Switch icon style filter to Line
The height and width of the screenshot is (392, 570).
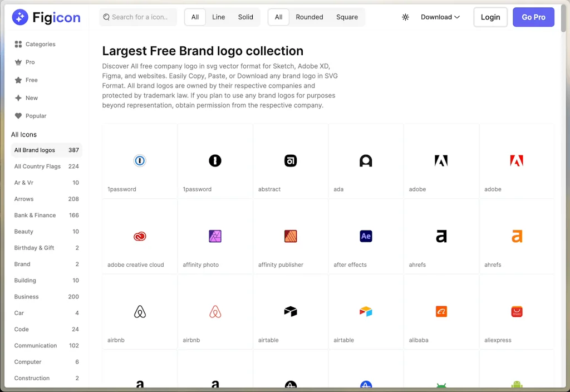click(219, 17)
